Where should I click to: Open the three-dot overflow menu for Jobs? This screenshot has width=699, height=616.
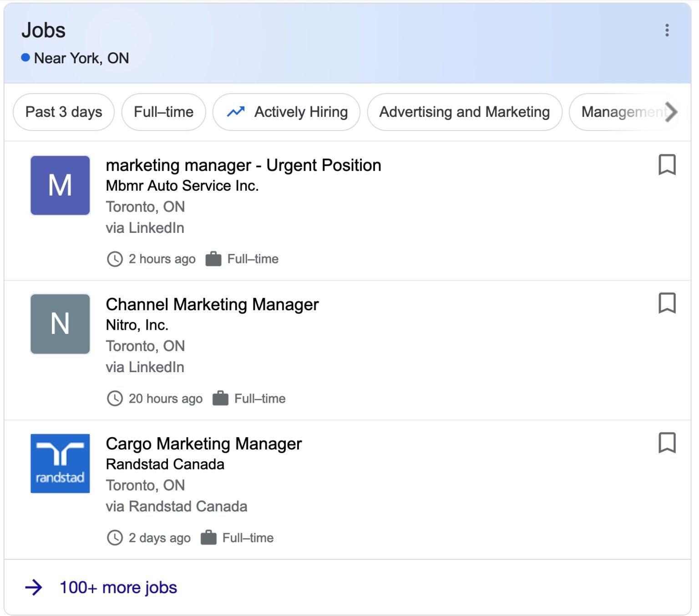click(x=666, y=31)
